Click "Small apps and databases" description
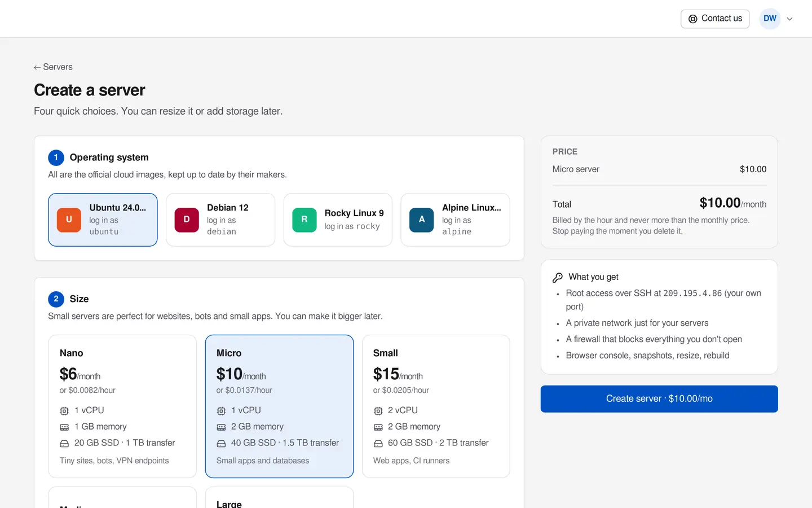 click(x=263, y=461)
